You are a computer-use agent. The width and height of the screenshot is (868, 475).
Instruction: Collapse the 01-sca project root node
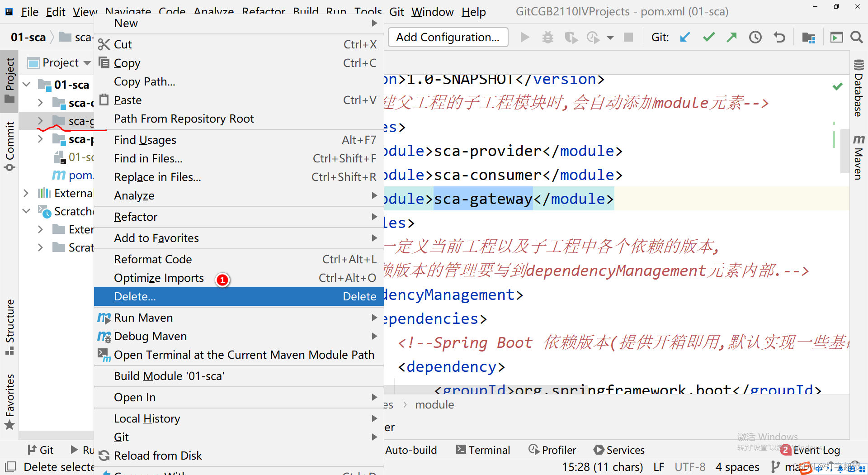tap(26, 85)
